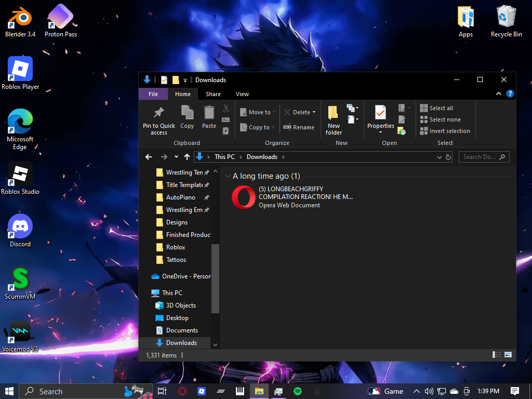Create a New folder from the ribbon
This screenshot has width=532, height=399.
pyautogui.click(x=334, y=119)
